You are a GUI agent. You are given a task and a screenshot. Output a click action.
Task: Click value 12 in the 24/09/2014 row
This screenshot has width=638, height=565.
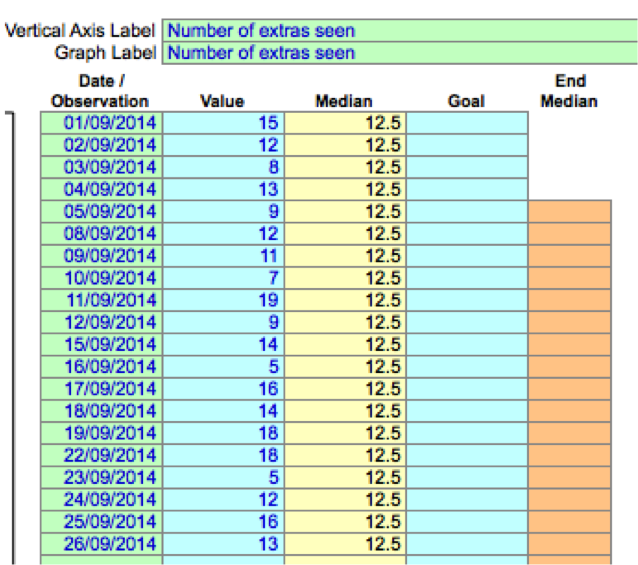click(x=223, y=500)
